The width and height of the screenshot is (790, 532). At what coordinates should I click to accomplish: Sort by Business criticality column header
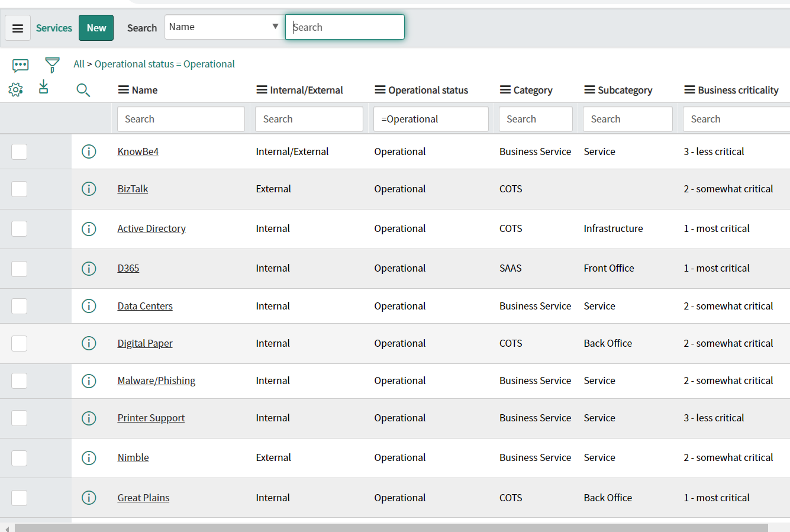pyautogui.click(x=738, y=90)
